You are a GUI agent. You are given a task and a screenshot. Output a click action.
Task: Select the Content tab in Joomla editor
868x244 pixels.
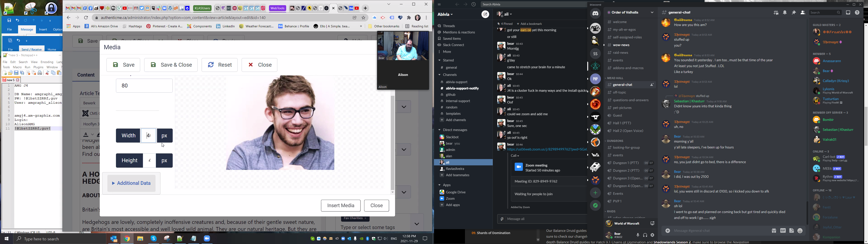click(86, 75)
